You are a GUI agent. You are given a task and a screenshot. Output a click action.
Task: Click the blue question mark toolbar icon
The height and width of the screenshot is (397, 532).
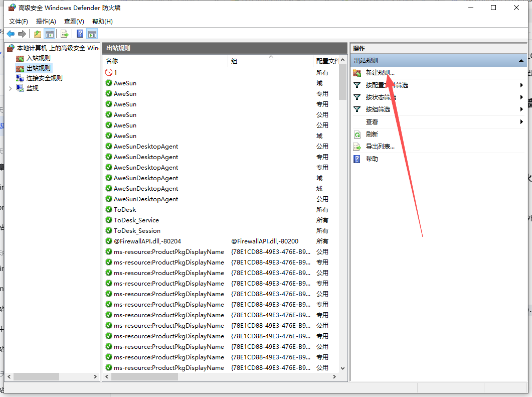[x=80, y=34]
